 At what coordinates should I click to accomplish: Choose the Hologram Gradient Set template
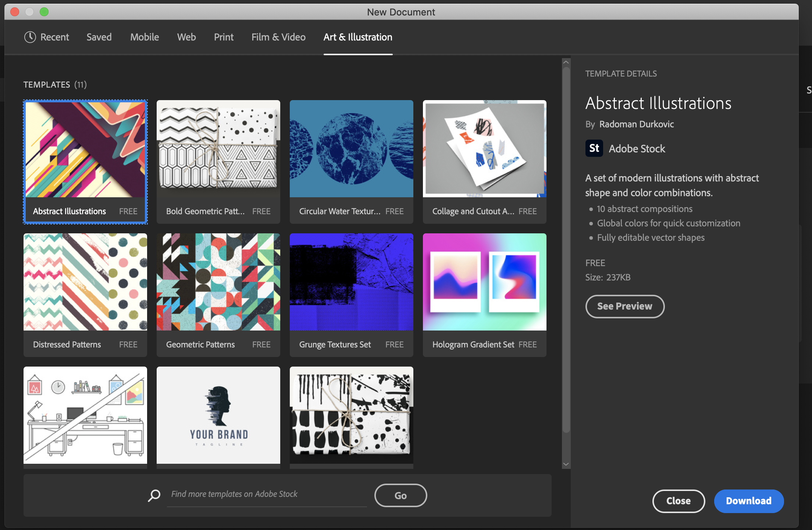tap(484, 282)
